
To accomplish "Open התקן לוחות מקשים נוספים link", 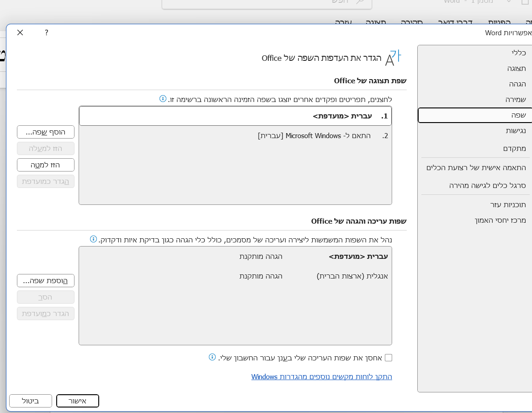I will tap(321, 377).
